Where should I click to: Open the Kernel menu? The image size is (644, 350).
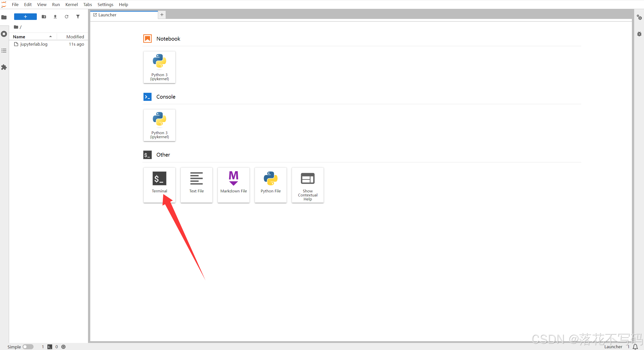click(71, 5)
